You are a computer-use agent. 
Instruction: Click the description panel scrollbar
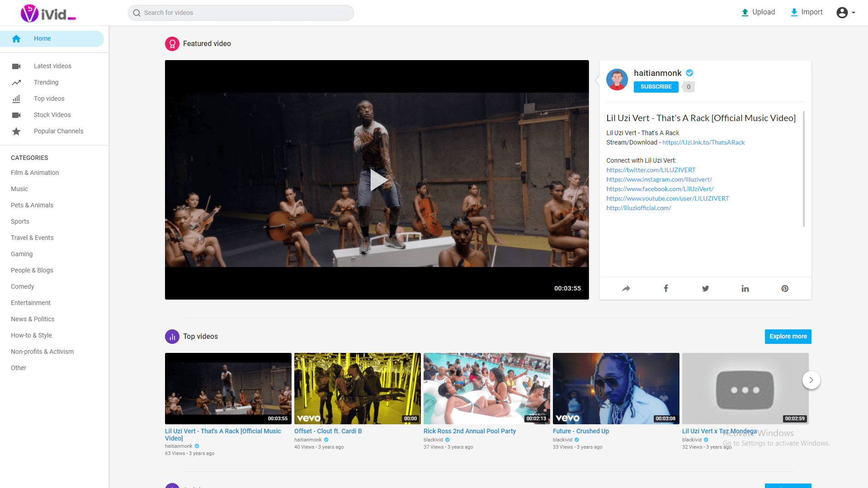803,169
